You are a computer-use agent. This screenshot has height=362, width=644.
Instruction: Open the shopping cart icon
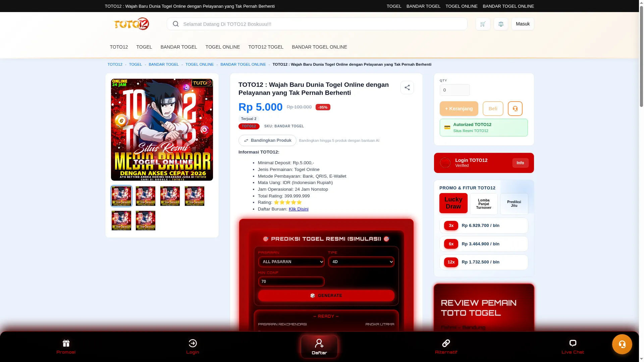coord(483,24)
